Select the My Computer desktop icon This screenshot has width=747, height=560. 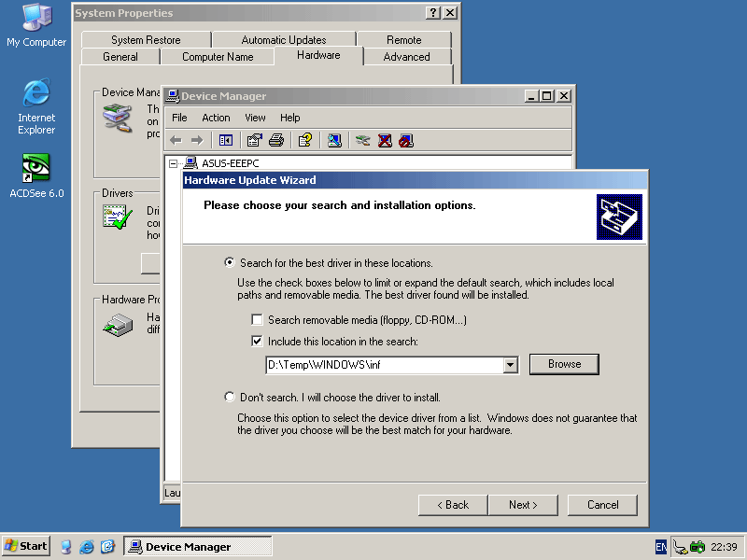pos(36,25)
